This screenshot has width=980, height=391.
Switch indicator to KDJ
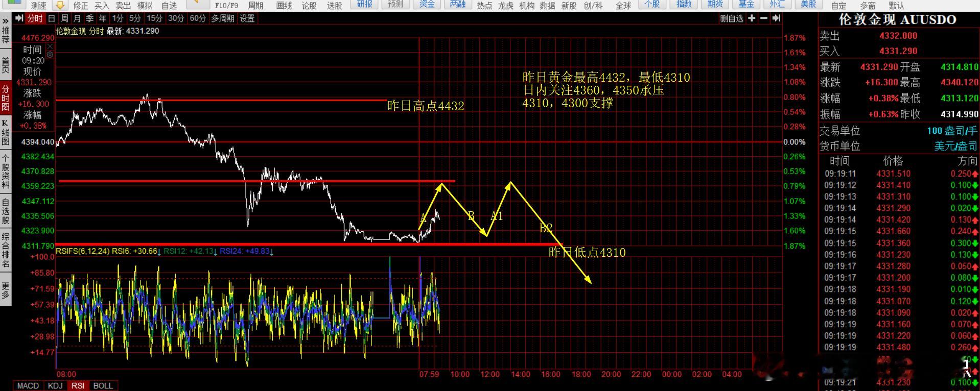point(55,386)
